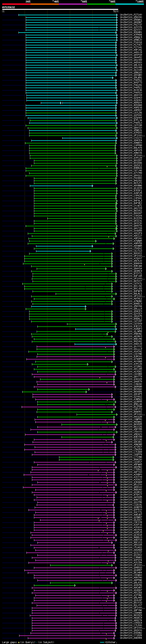Open hit UniRef100_B9GHR1

(131, 32)
